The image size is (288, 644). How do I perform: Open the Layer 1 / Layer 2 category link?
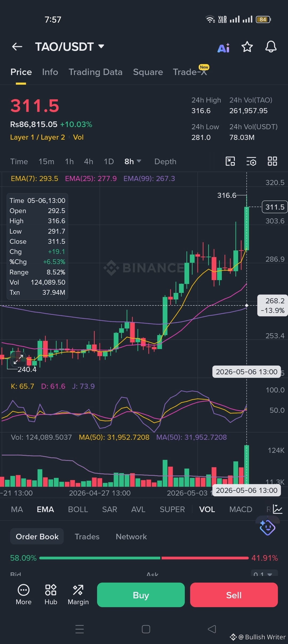click(x=38, y=137)
